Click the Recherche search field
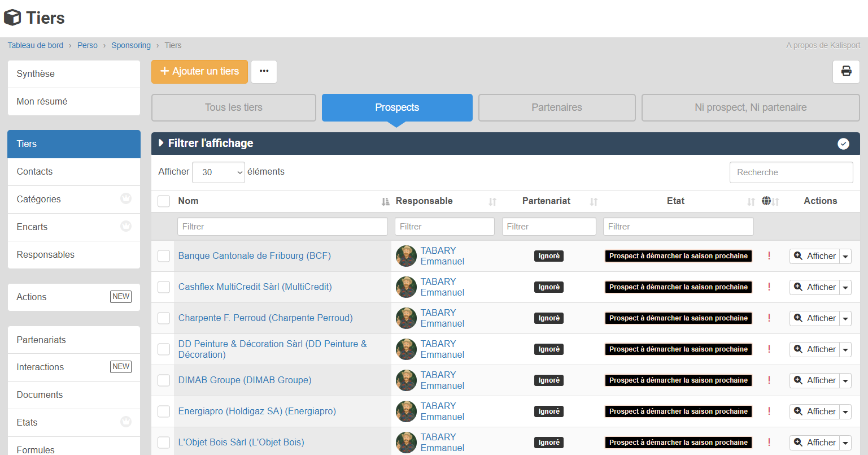Image resolution: width=868 pixels, height=455 pixels. (791, 172)
